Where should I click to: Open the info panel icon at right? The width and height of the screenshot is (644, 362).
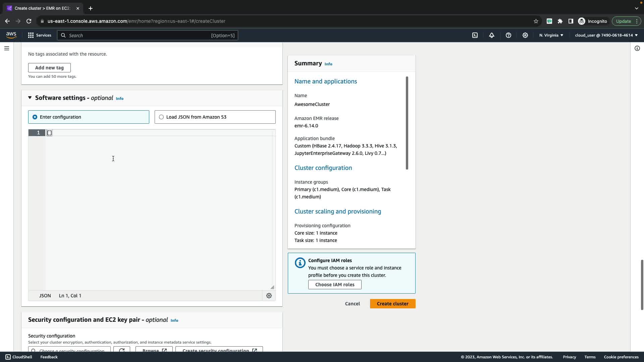[x=637, y=48]
